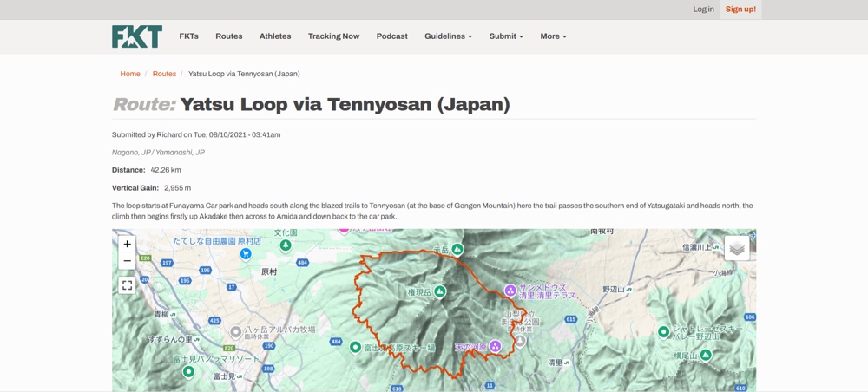This screenshot has width=868, height=392.
Task: Click the 文化園 green tree marker
Action: click(286, 245)
